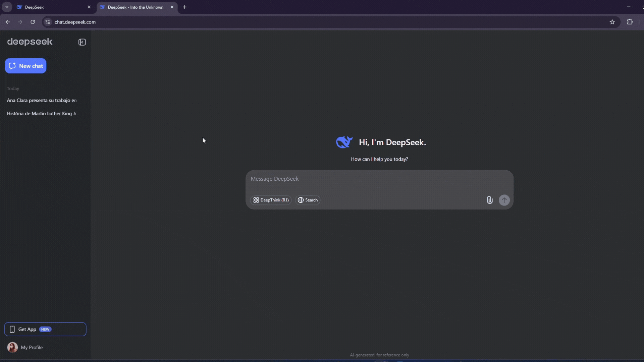Image resolution: width=644 pixels, height=362 pixels.
Task: Open a new browser tab
Action: (184, 7)
